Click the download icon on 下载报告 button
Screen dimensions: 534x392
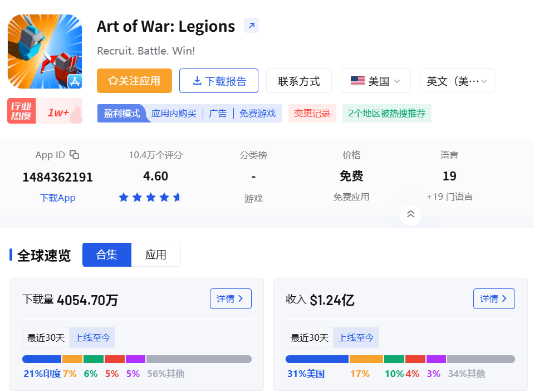tap(197, 80)
